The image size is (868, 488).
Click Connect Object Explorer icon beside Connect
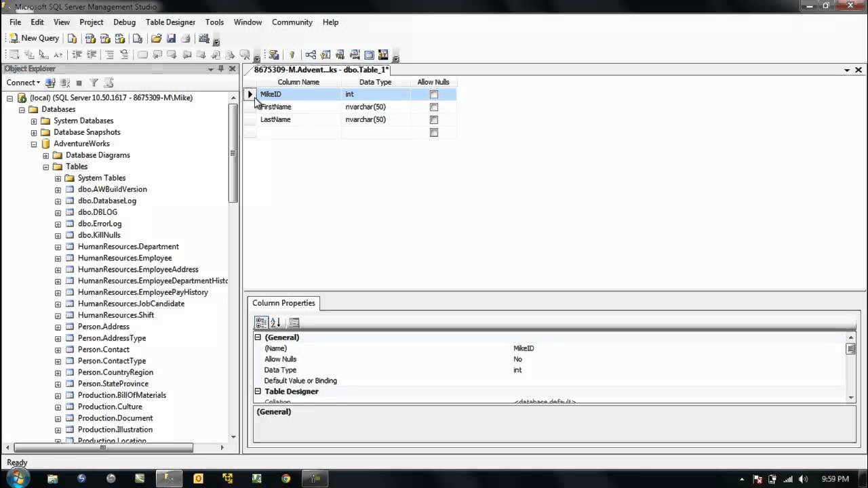(x=50, y=83)
